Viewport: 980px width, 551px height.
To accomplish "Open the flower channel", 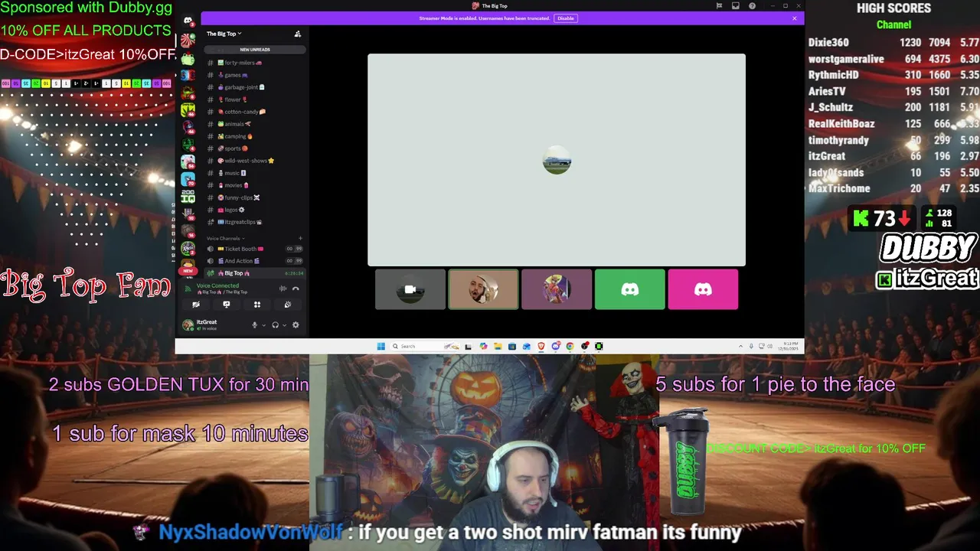I will (x=255, y=99).
